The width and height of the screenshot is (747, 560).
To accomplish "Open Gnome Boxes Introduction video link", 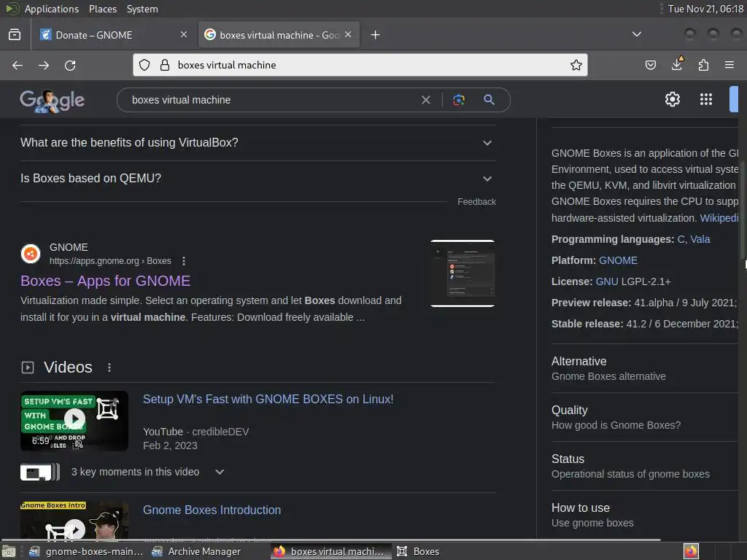I will 212,510.
